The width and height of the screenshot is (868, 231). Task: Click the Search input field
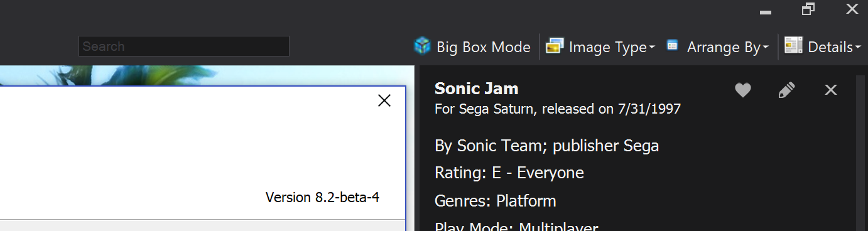(x=183, y=46)
